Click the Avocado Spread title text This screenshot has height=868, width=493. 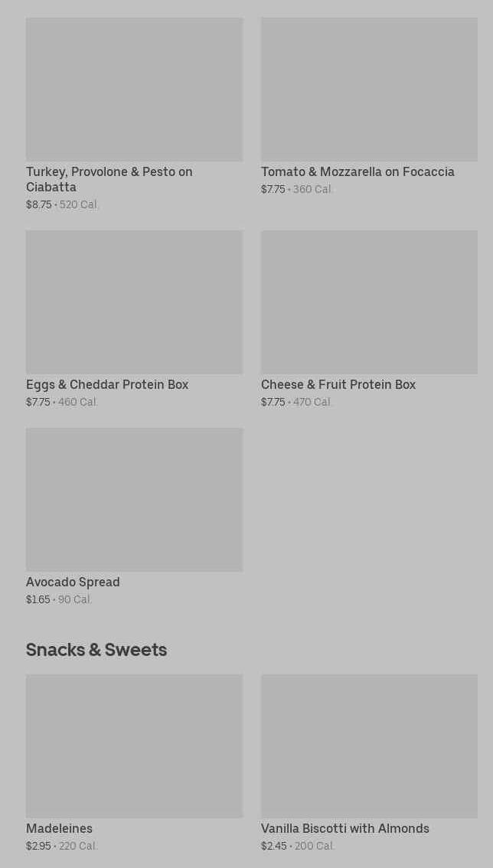(73, 582)
